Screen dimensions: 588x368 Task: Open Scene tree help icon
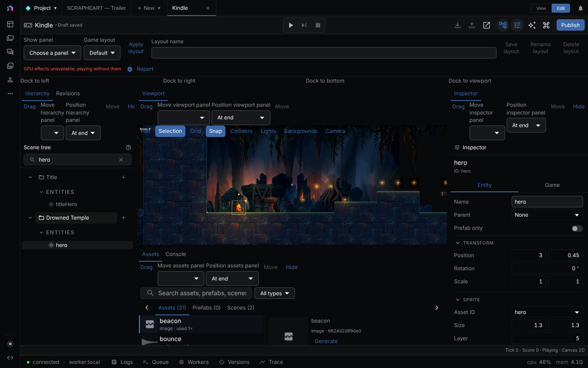(x=128, y=147)
